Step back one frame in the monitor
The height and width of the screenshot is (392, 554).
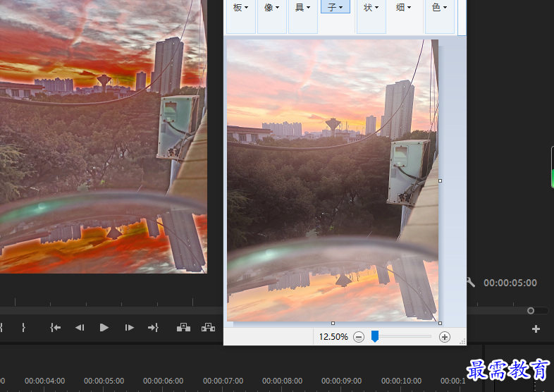pyautogui.click(x=80, y=328)
